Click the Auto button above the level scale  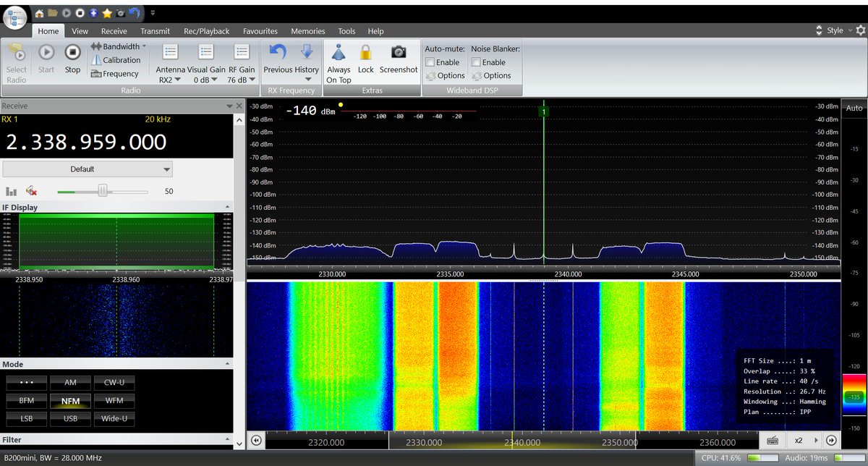click(x=854, y=108)
